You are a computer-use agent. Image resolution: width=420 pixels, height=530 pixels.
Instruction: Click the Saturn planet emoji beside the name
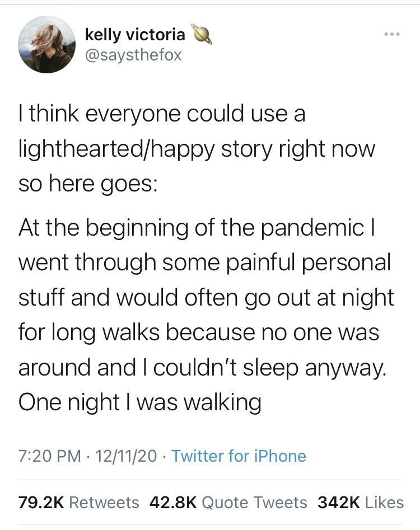[202, 35]
